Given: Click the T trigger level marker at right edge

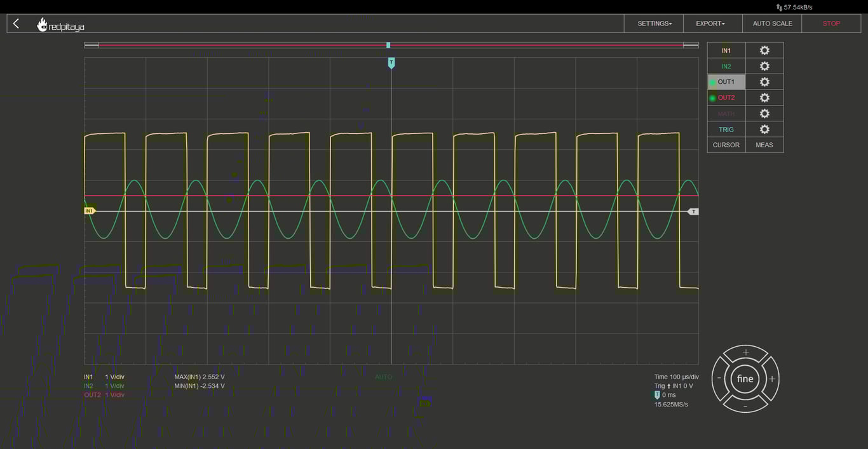Looking at the screenshot, I should (693, 211).
